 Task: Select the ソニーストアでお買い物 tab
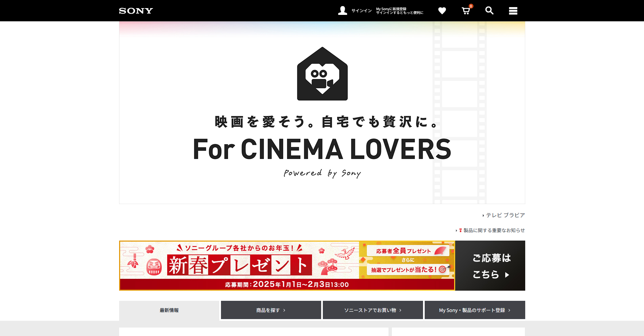[373, 310]
